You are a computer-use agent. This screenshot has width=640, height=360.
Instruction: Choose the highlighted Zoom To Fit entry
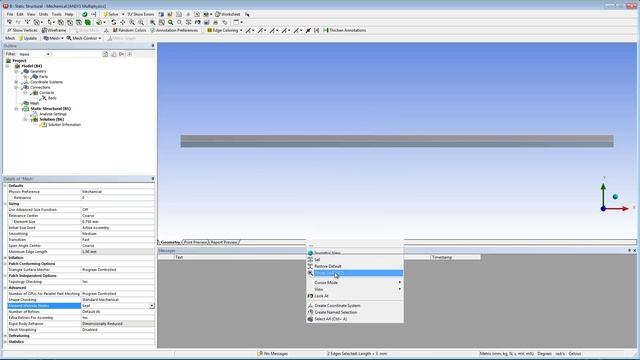pos(355,273)
